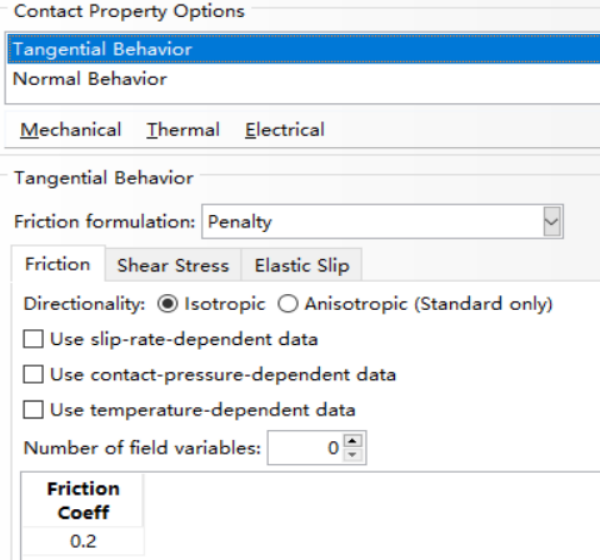Image resolution: width=600 pixels, height=560 pixels.
Task: Switch to the Elastic Slip tab
Action: tap(302, 265)
